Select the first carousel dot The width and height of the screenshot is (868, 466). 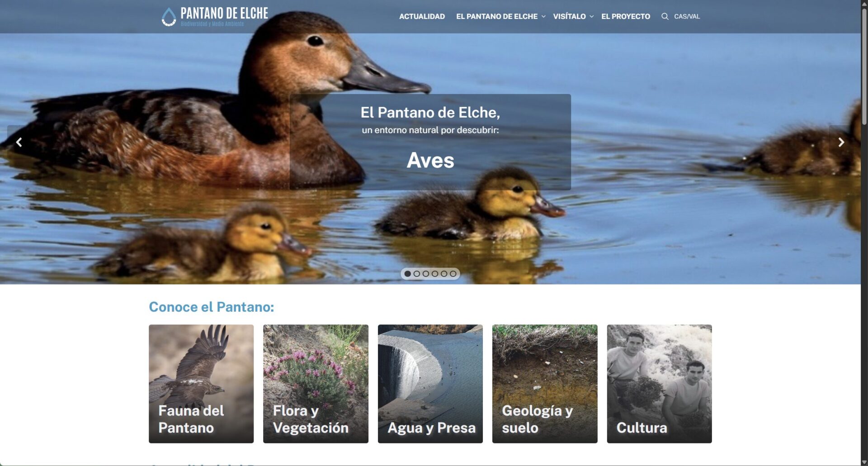pyautogui.click(x=407, y=274)
